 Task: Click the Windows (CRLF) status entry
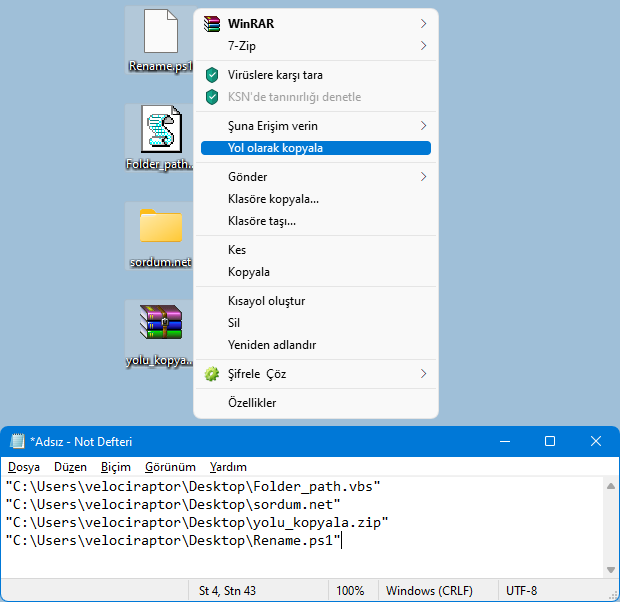(x=429, y=591)
